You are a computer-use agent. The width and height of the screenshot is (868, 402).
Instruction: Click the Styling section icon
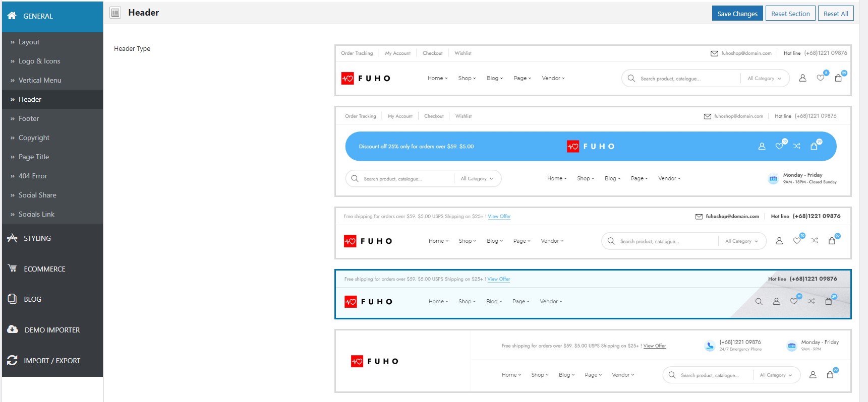pos(12,238)
